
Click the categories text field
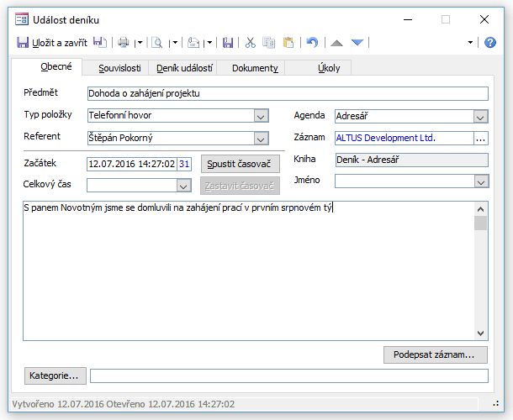coord(289,375)
